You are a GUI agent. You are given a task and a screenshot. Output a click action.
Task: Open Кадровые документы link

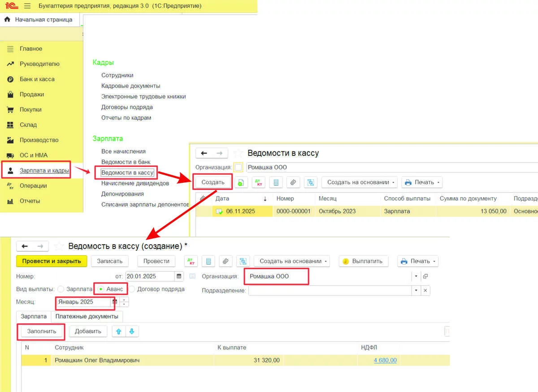coord(131,86)
